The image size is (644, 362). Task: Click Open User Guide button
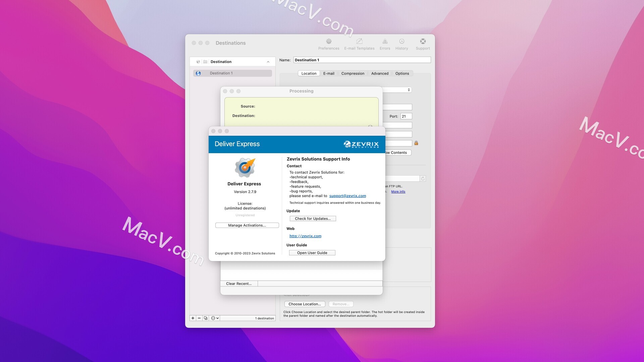pos(312,253)
